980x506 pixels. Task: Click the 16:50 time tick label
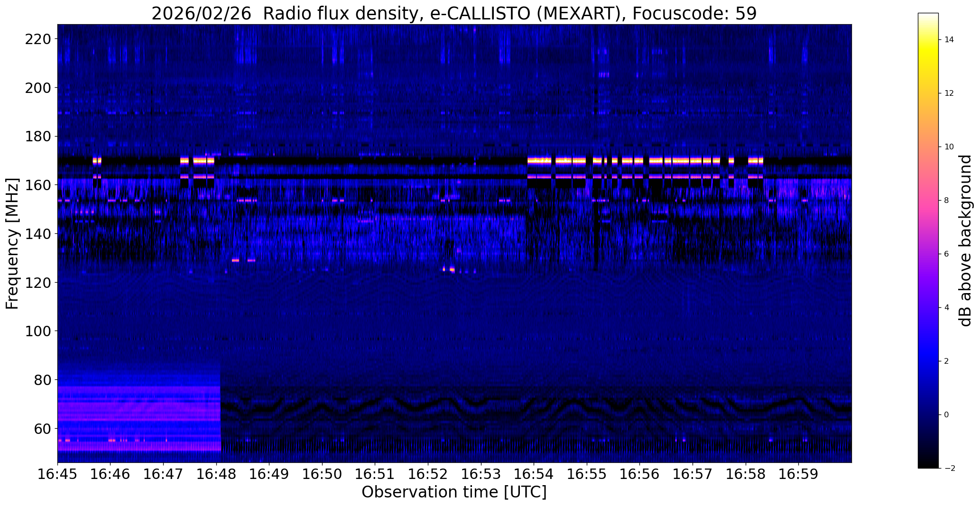pyautogui.click(x=323, y=474)
